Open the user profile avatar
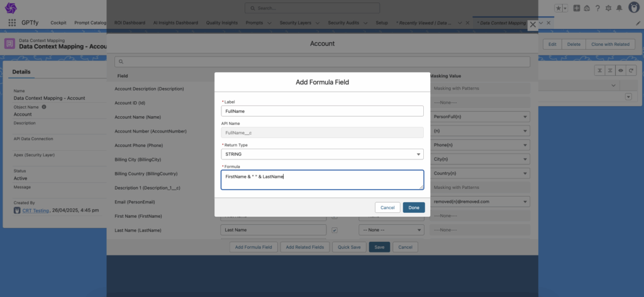The height and width of the screenshot is (297, 644). click(x=633, y=8)
